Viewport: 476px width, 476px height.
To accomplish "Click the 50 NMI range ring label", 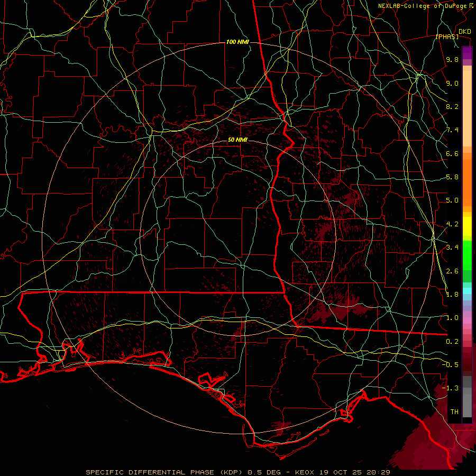I will [237, 140].
